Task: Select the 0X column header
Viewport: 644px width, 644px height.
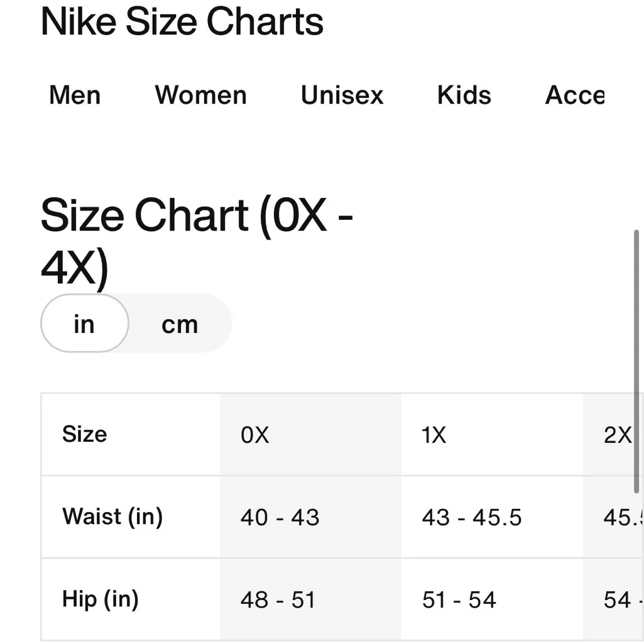Action: pyautogui.click(x=254, y=434)
